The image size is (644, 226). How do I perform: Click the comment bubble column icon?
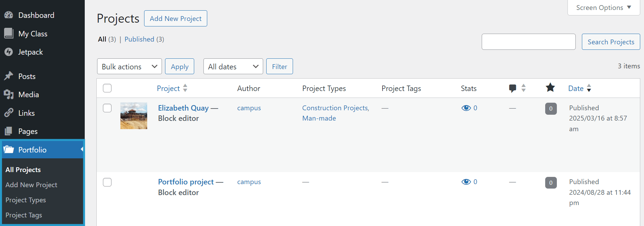tap(512, 88)
